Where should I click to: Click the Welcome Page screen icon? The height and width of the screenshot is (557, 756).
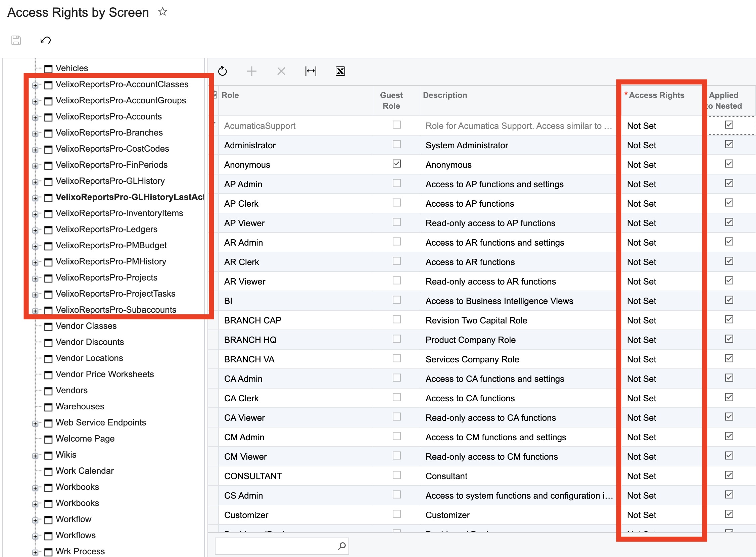point(49,439)
